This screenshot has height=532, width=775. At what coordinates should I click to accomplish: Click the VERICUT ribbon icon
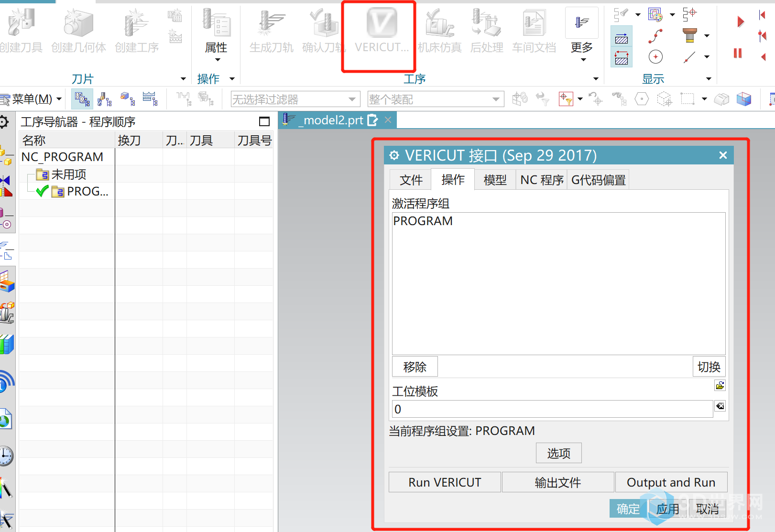[x=382, y=23]
